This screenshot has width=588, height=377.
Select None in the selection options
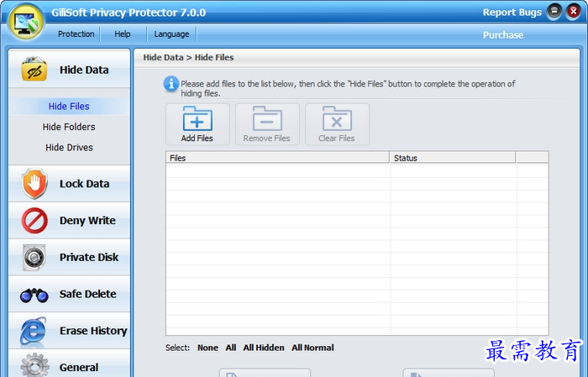207,348
